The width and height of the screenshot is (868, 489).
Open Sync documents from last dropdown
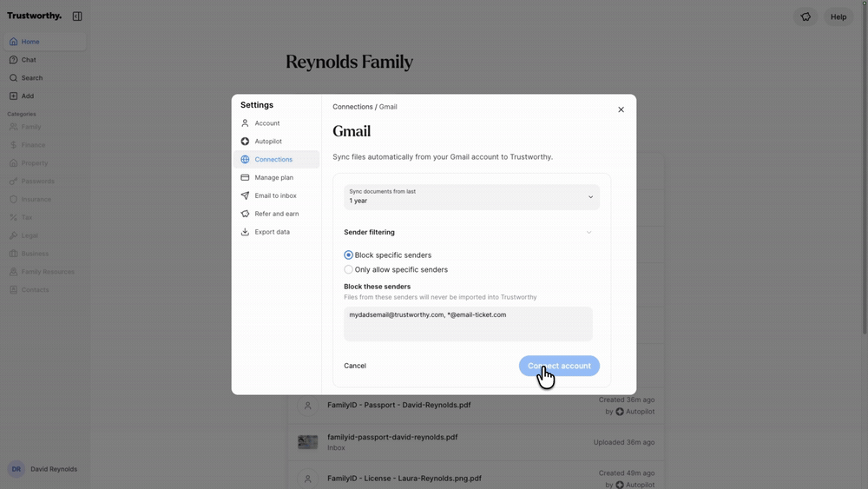click(x=471, y=196)
